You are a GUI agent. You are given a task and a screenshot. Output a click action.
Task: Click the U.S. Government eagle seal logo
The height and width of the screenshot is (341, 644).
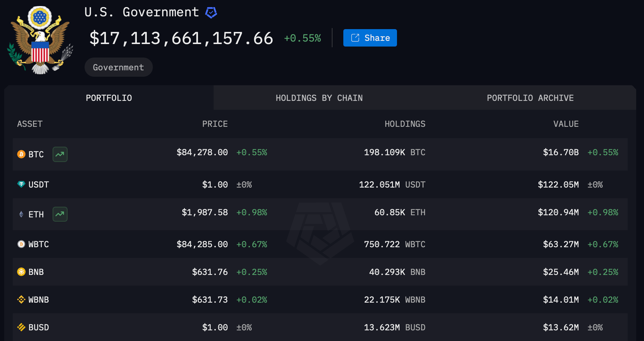click(x=40, y=40)
